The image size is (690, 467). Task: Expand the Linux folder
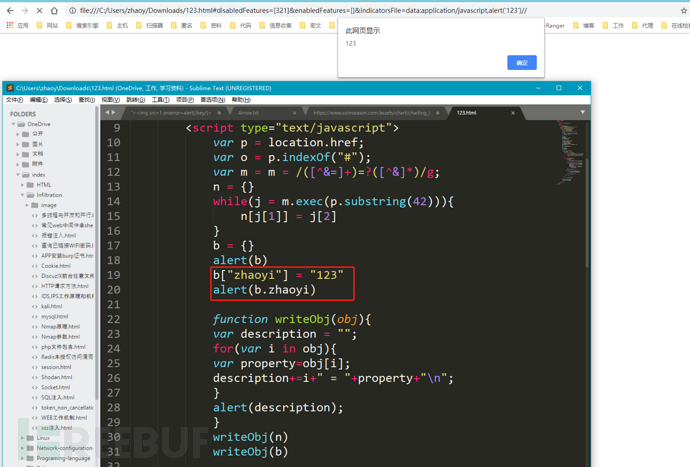(22, 438)
